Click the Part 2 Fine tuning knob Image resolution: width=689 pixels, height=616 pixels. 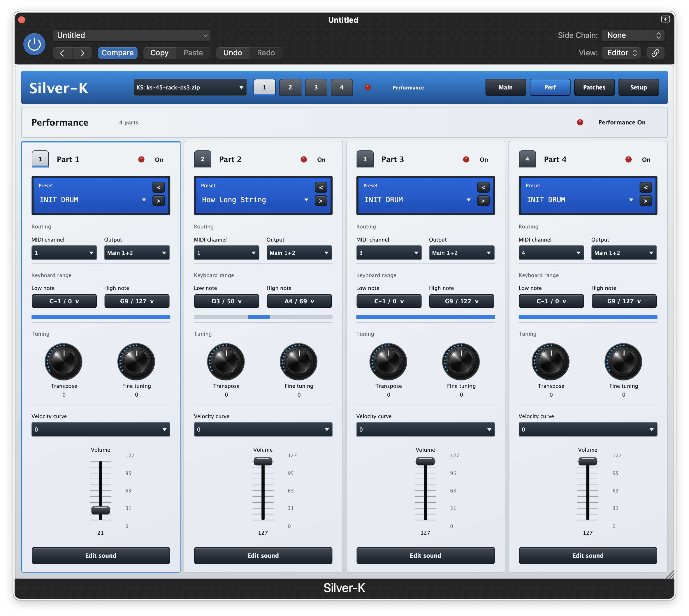299,362
